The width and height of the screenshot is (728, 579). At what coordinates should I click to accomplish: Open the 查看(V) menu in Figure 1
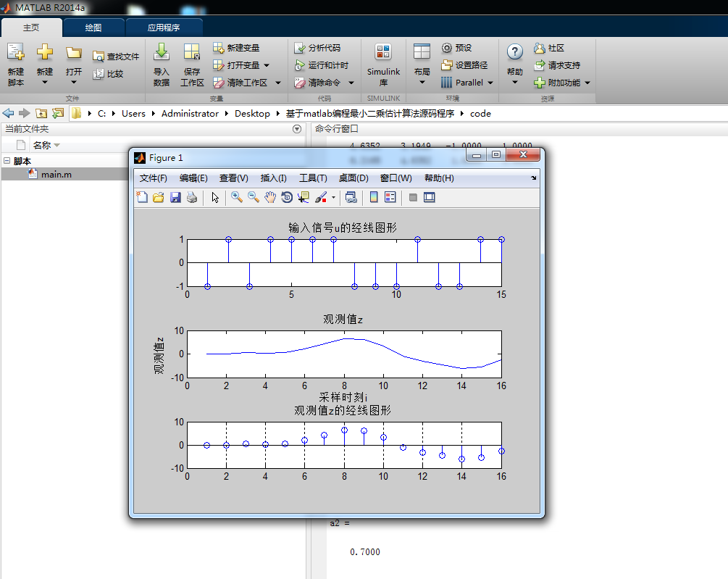(x=233, y=178)
